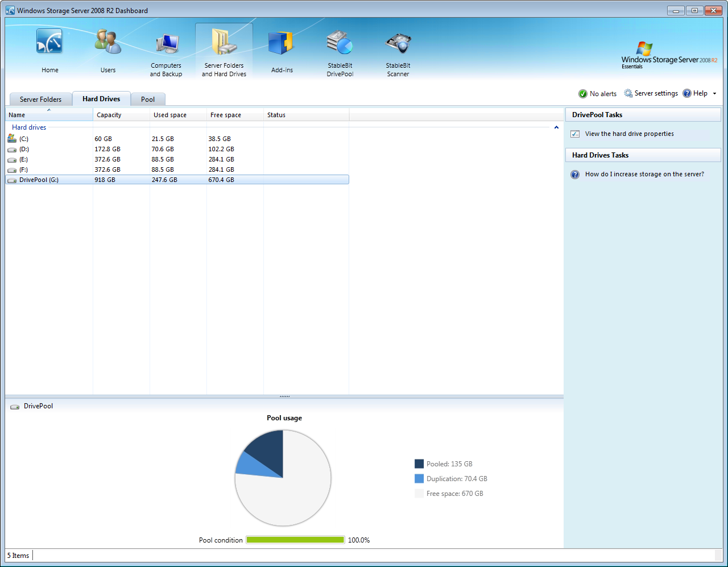The image size is (728, 567).
Task: Sort by the Status column header
Action: click(306, 115)
